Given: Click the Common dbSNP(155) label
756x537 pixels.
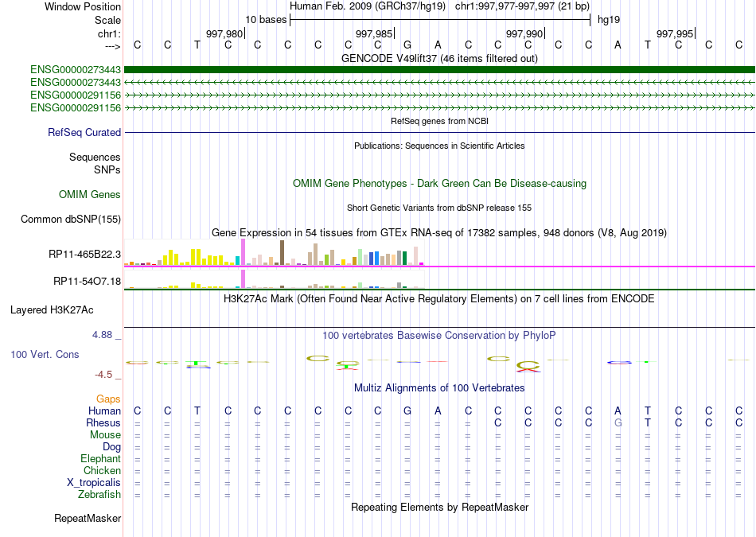Looking at the screenshot, I should [x=70, y=219].
